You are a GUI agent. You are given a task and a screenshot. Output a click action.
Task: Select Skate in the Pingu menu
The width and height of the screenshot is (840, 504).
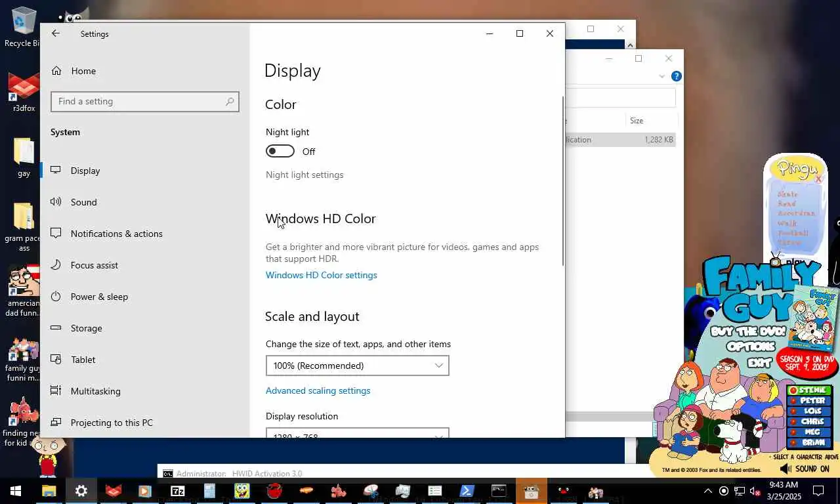(x=787, y=194)
